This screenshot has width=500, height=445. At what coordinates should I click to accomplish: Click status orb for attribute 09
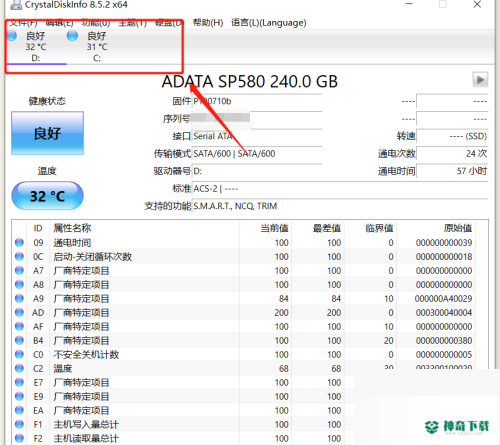19,242
